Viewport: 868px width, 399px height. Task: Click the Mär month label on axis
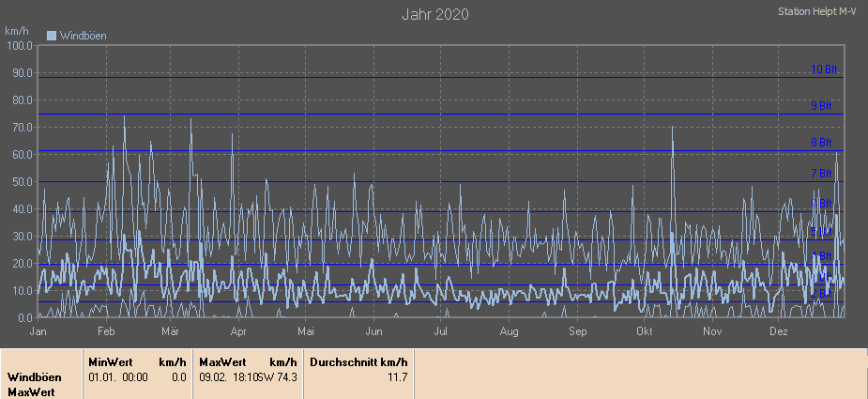pyautogui.click(x=170, y=331)
